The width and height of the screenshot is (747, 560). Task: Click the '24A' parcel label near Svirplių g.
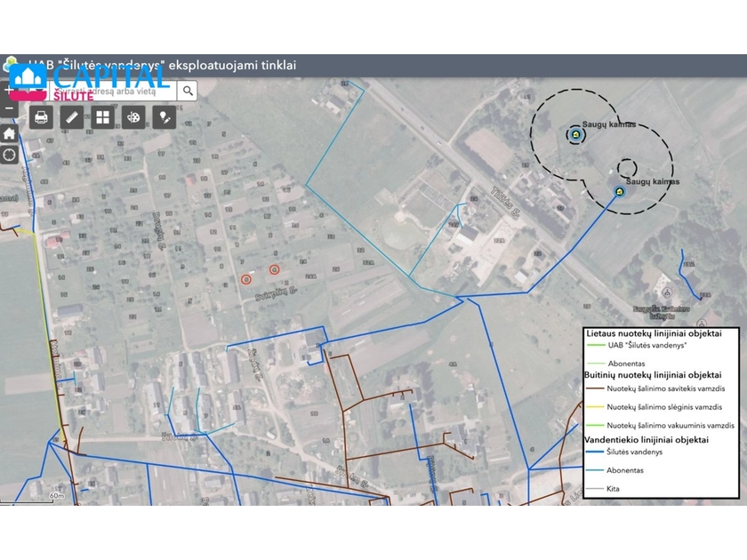(x=310, y=276)
